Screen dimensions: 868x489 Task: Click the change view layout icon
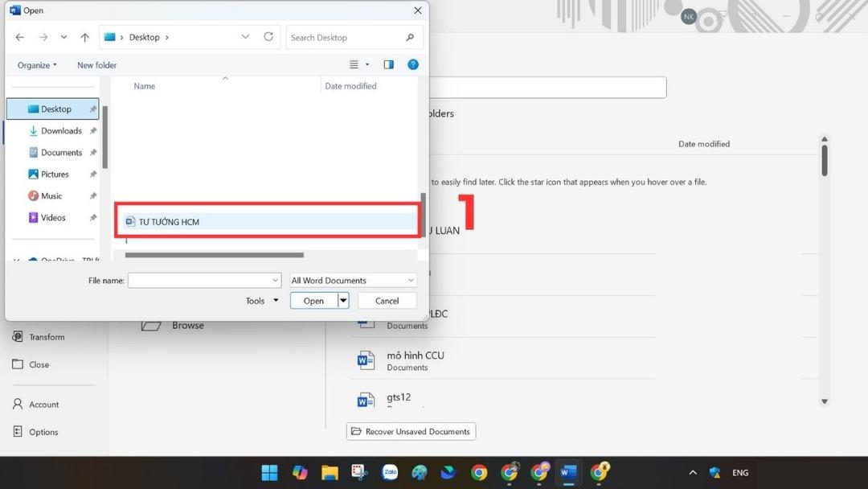coord(354,64)
